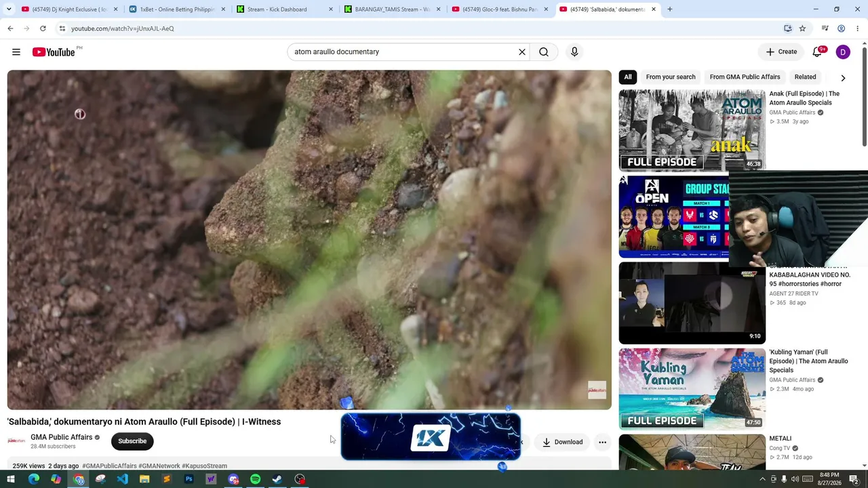This screenshot has width=868, height=488.
Task: Go to the YouTube home logo
Action: click(x=54, y=52)
